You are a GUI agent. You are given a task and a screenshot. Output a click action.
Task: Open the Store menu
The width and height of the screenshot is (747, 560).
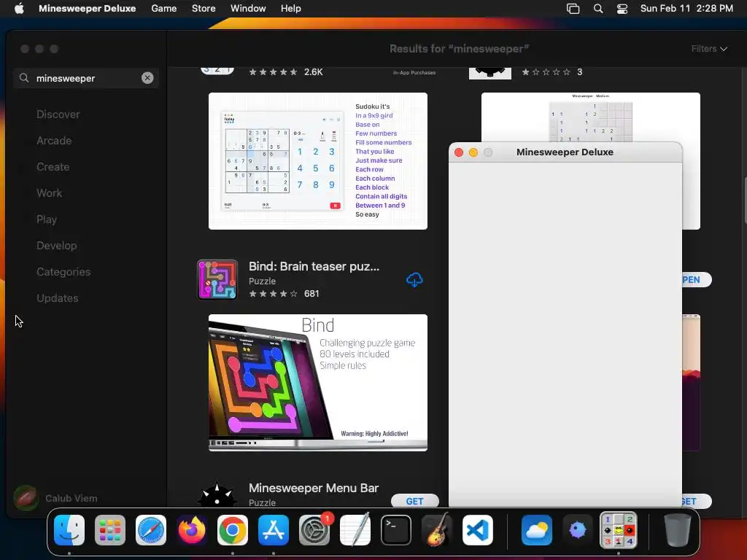204,9
